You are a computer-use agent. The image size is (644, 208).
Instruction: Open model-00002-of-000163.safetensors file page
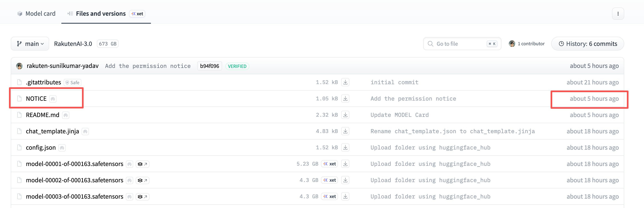tap(74, 180)
